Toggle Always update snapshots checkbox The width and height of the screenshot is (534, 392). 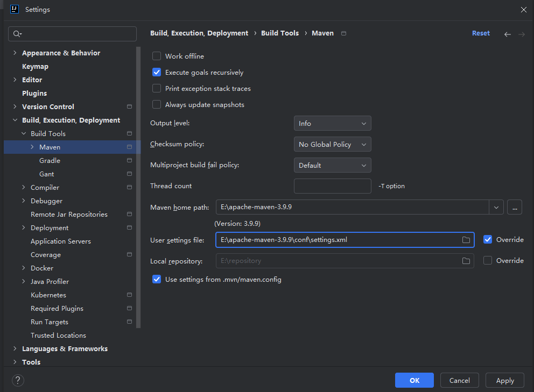point(157,104)
